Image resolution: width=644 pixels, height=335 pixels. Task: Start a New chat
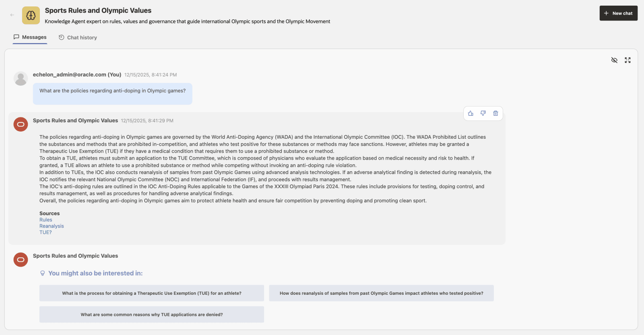pos(618,13)
